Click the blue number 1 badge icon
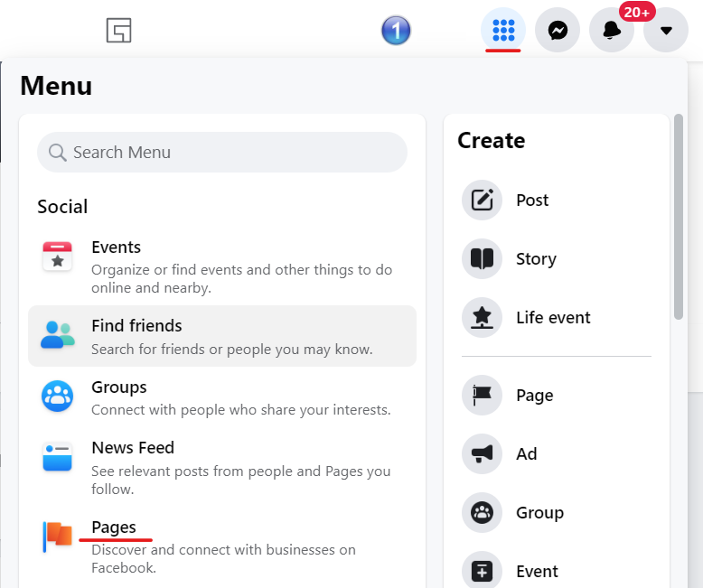 396,31
